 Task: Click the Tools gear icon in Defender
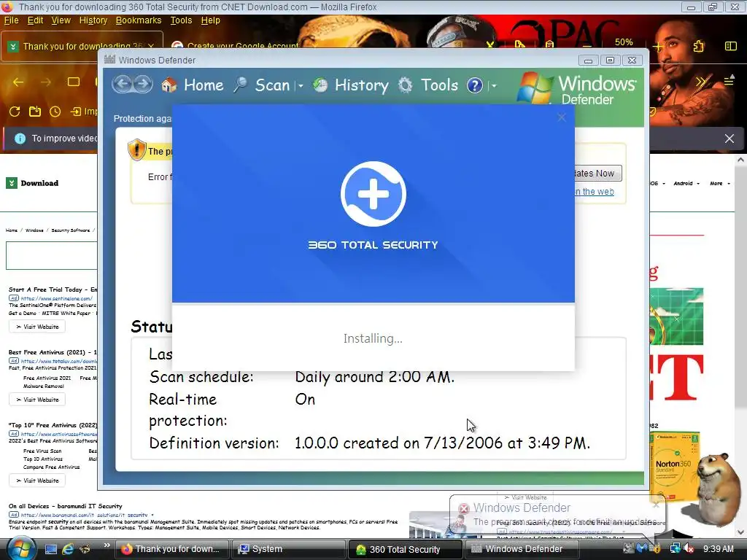point(405,85)
